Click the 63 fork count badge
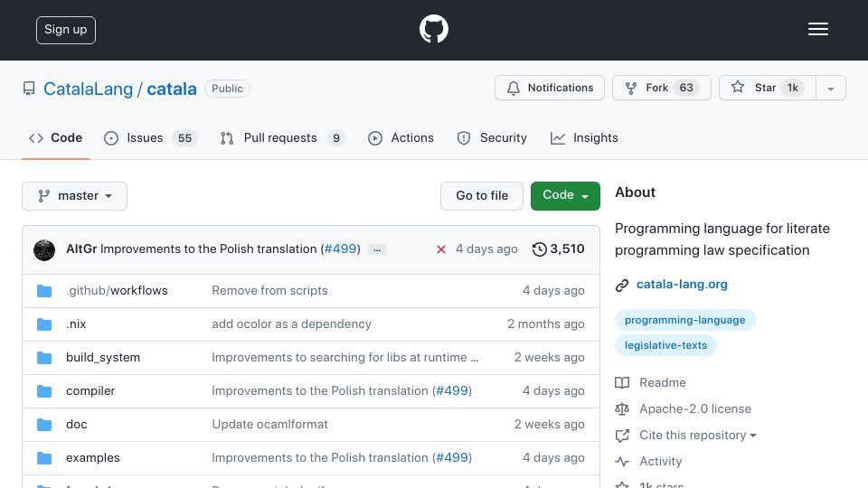The width and height of the screenshot is (868, 488). pyautogui.click(x=686, y=88)
